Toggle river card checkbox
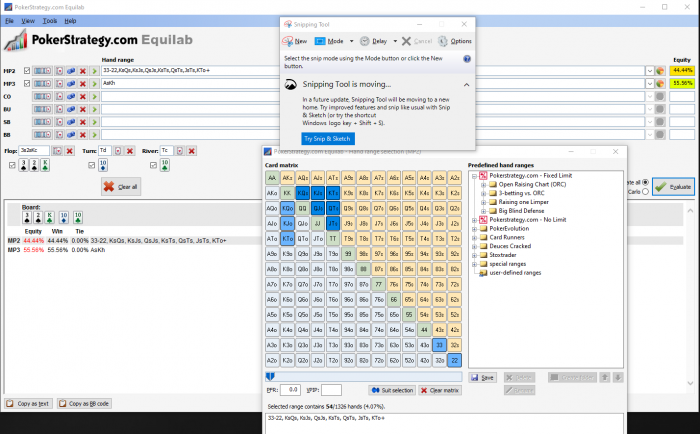This screenshot has width=700, height=434. click(154, 165)
